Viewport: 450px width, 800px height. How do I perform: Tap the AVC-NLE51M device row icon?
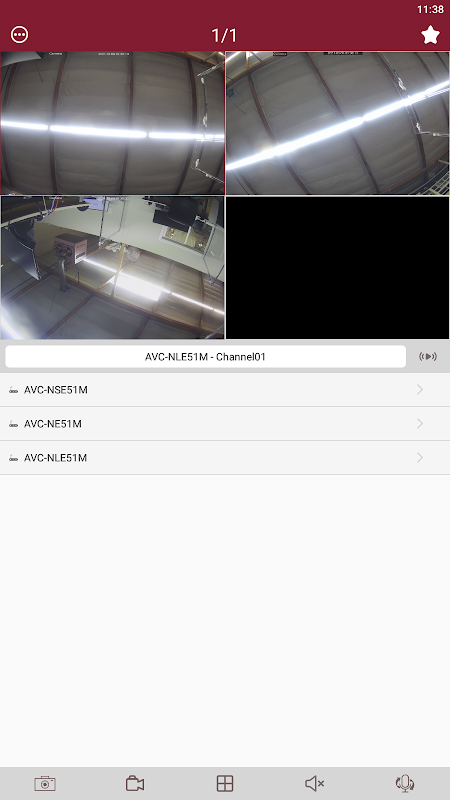pyautogui.click(x=14, y=458)
